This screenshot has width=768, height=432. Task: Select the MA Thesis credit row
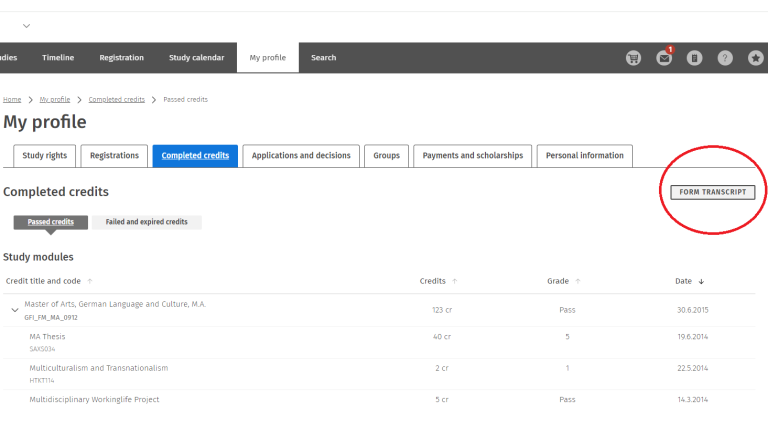coord(47,337)
